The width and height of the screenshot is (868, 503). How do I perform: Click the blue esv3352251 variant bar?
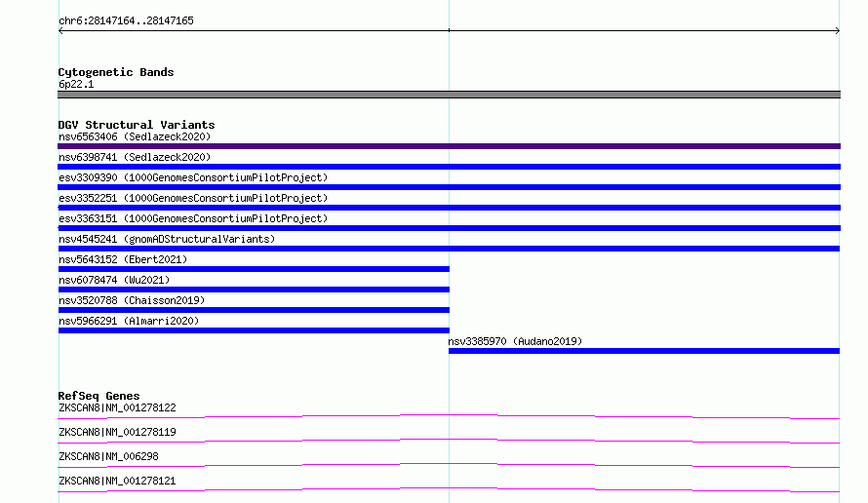click(x=449, y=208)
